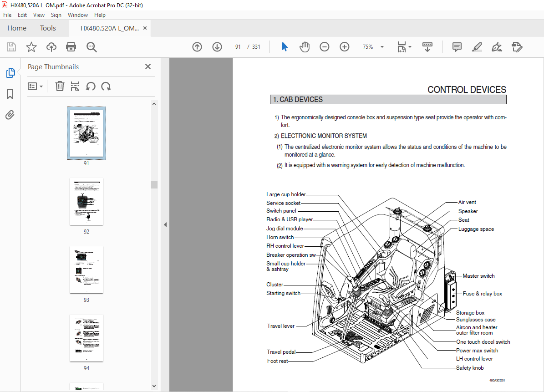This screenshot has height=392, width=544.
Task: Click the 'Jog dial module' diagram label
Action: [x=285, y=229]
